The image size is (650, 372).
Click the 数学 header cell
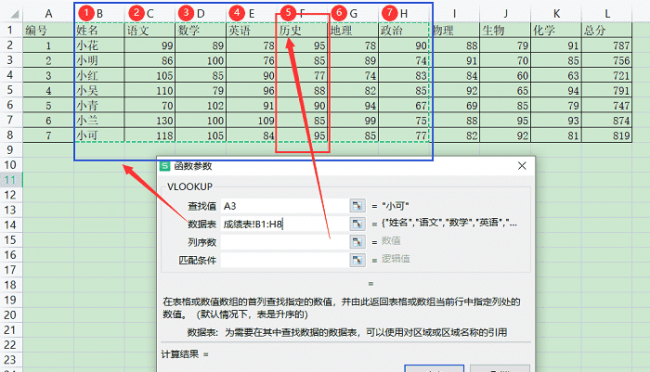click(x=201, y=30)
